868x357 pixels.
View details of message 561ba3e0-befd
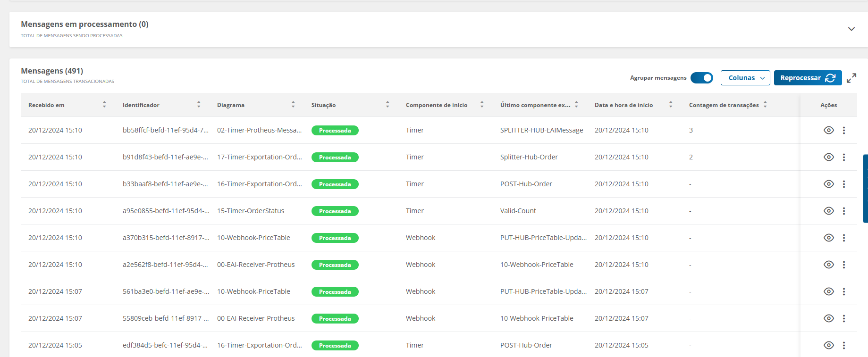click(828, 291)
